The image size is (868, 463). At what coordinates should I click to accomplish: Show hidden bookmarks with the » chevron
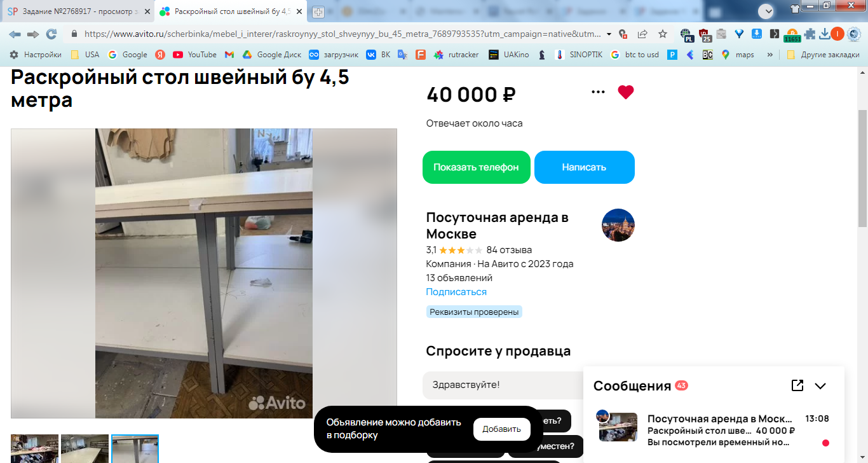770,55
